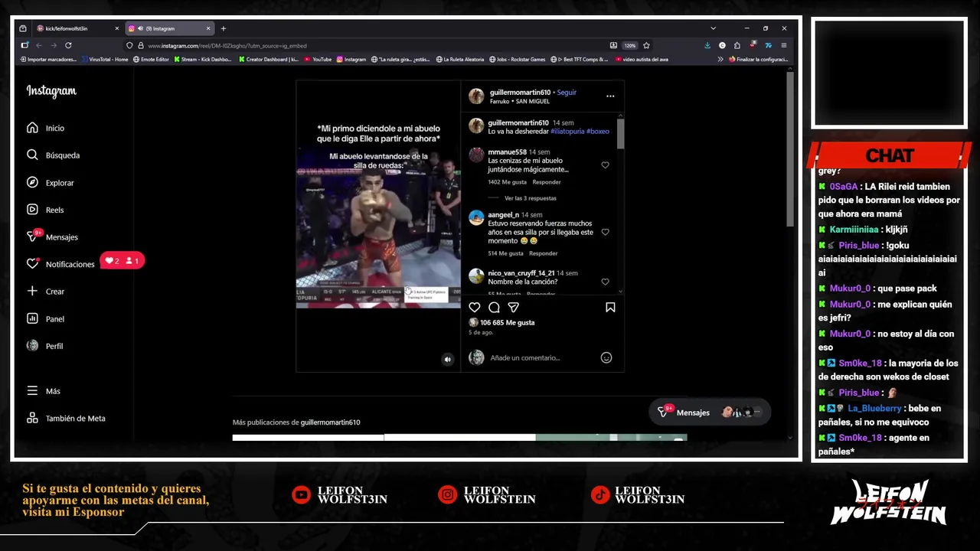Follow guillermomartin610 via Seguir
The height and width of the screenshot is (551, 980).
[567, 93]
